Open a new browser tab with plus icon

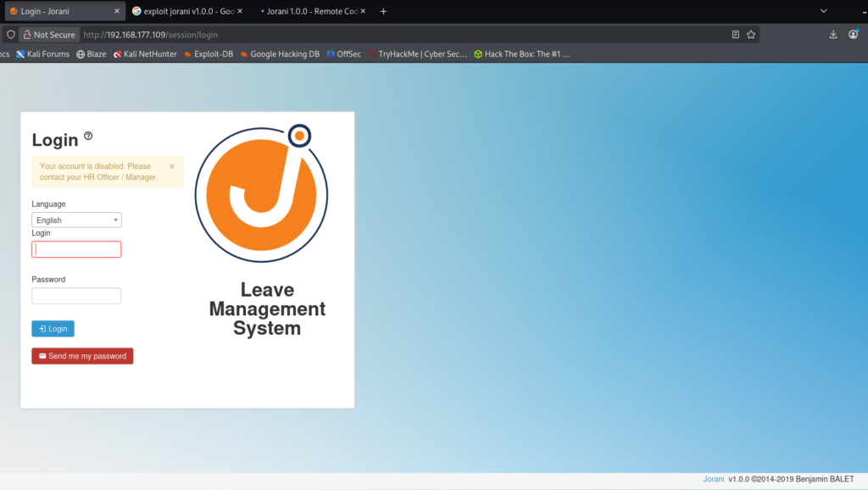(x=383, y=11)
